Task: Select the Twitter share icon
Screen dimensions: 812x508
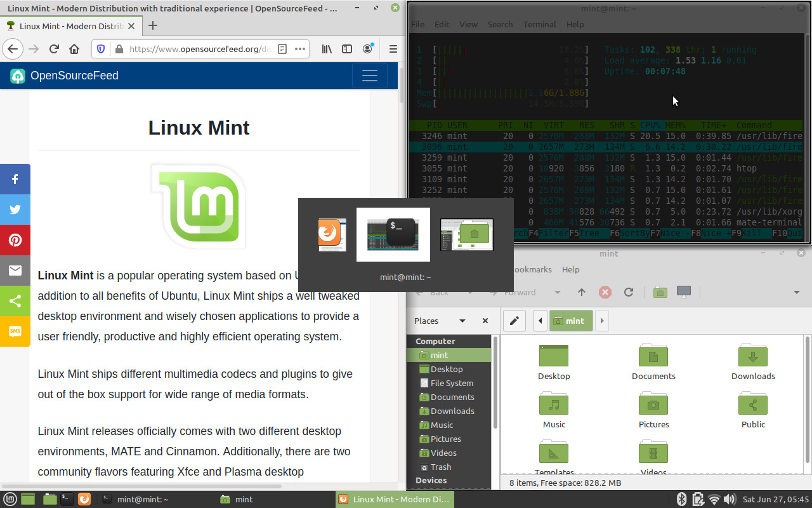Action: click(15, 209)
